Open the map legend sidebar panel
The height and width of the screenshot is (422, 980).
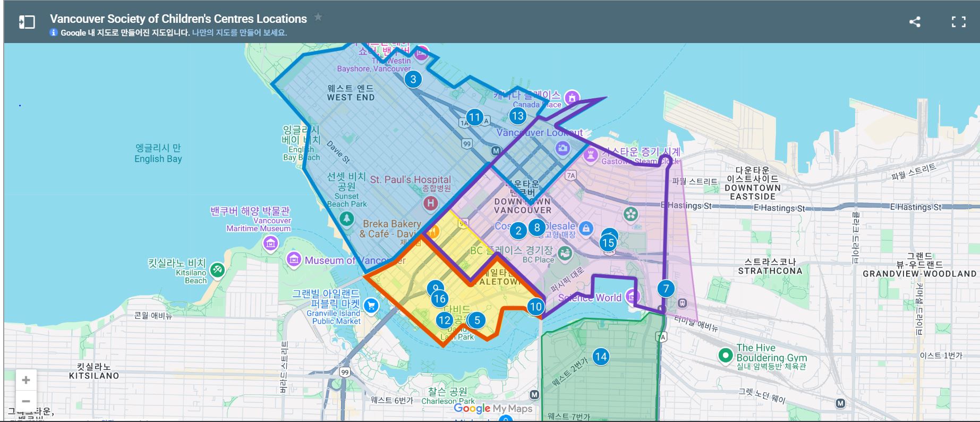(27, 22)
